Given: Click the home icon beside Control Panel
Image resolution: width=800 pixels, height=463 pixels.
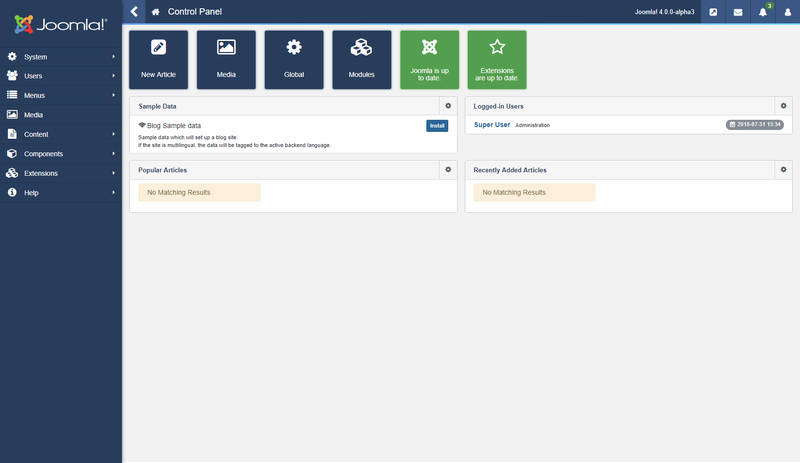Looking at the screenshot, I should click(x=156, y=12).
